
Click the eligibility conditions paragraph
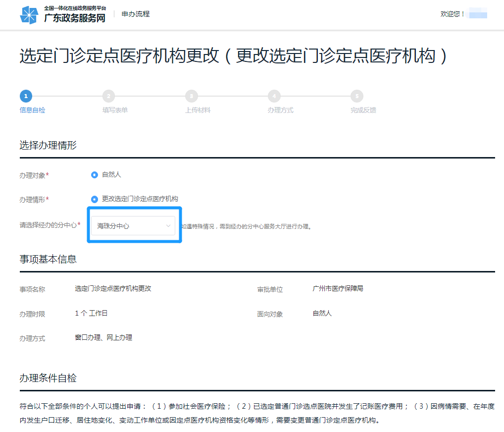tap(257, 413)
